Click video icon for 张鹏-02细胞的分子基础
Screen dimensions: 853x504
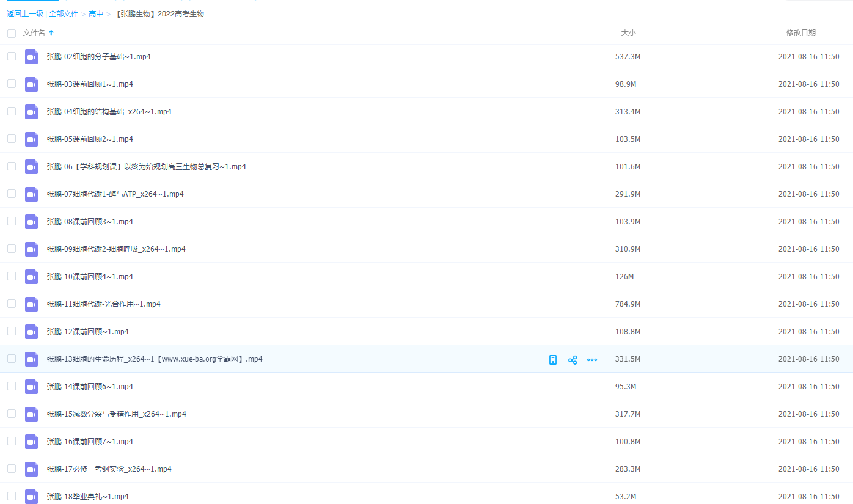coord(31,57)
